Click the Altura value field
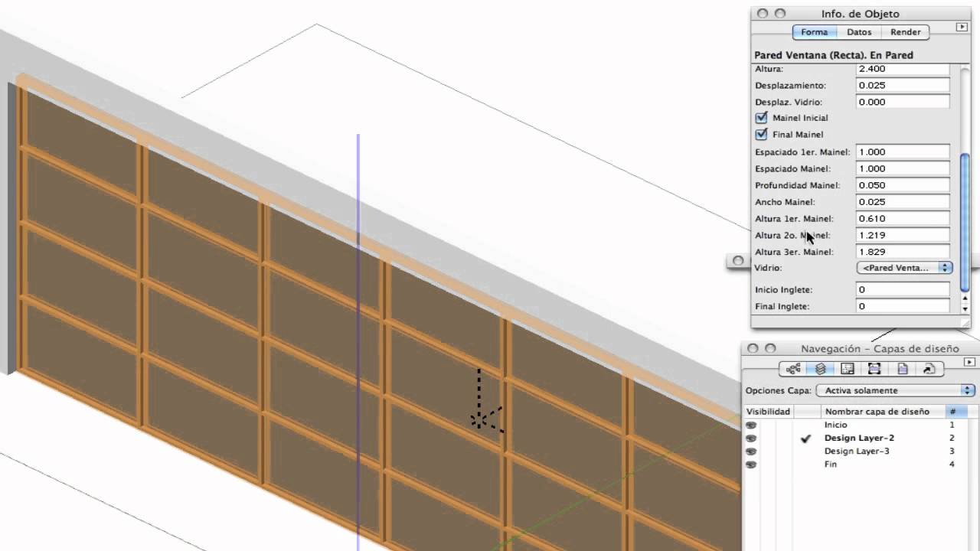 click(903, 69)
